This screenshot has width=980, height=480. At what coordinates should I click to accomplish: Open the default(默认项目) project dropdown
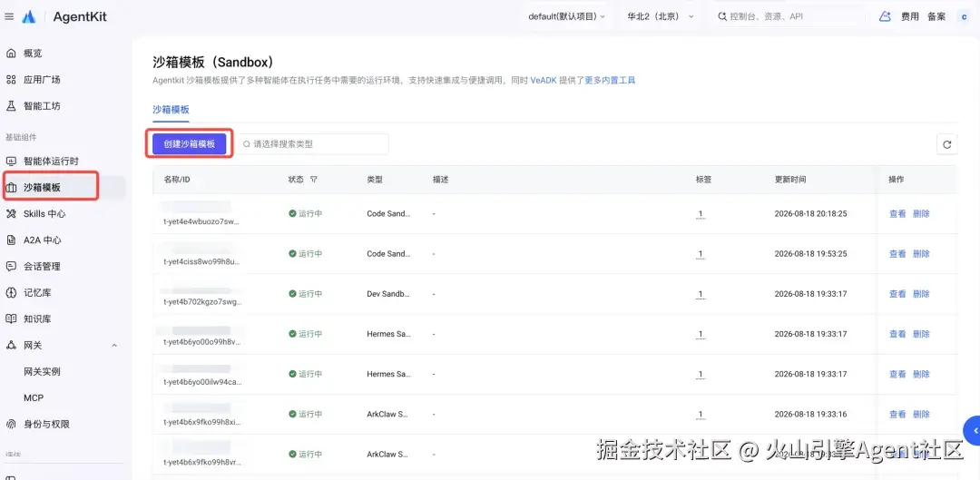coord(566,17)
